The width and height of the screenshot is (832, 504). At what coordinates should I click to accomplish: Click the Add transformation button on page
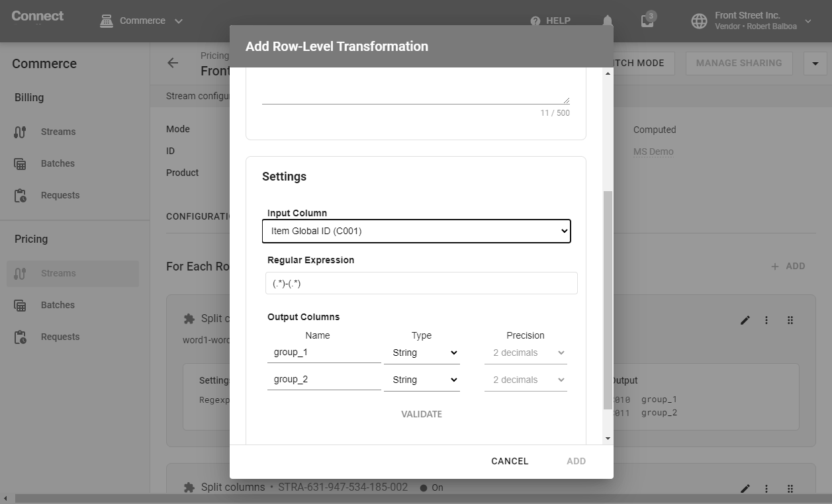(x=788, y=266)
